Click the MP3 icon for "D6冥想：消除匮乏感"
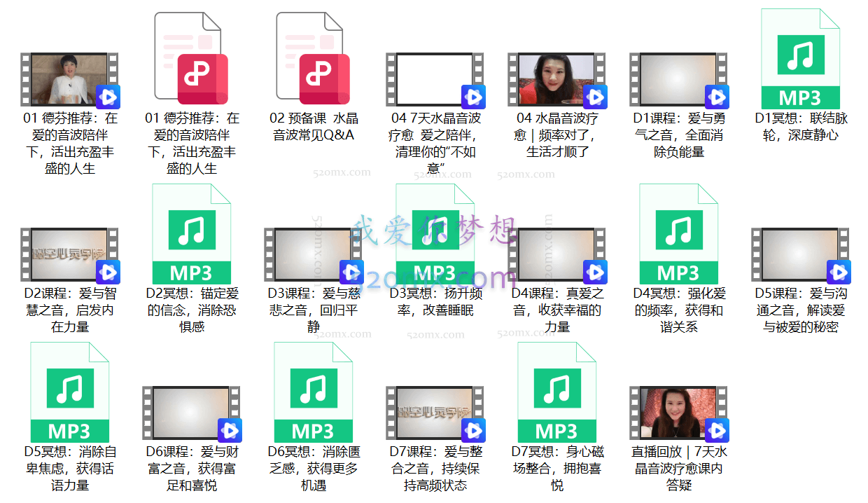Viewport: 868px width, 503px height. (x=313, y=390)
